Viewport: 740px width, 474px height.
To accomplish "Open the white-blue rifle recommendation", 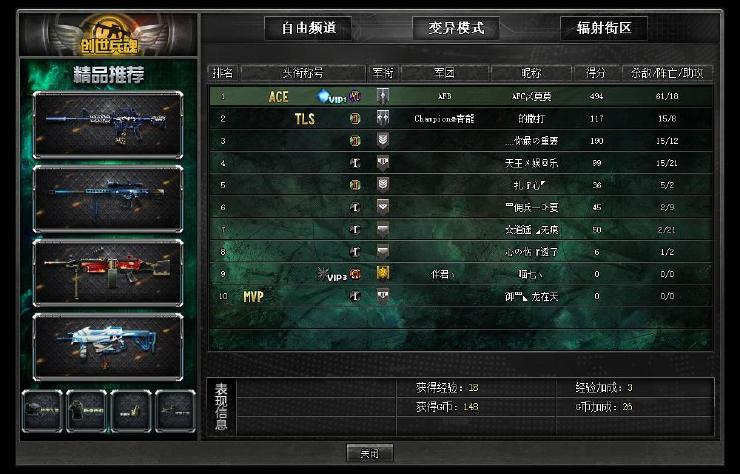I will click(108, 347).
